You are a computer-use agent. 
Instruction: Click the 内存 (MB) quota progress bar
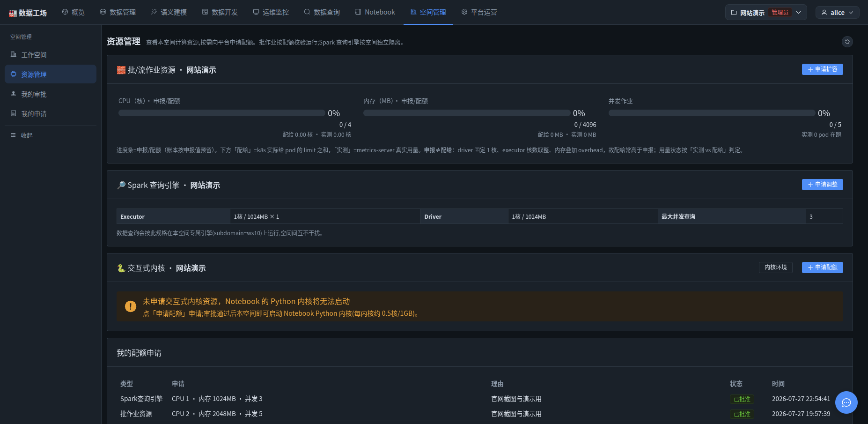pos(467,113)
